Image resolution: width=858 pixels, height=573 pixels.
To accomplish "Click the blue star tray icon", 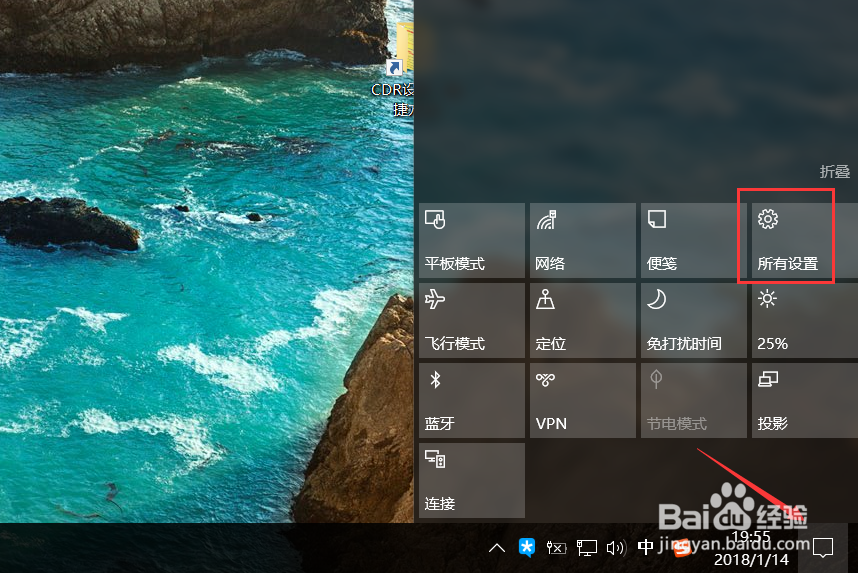I will pyautogui.click(x=526, y=547).
